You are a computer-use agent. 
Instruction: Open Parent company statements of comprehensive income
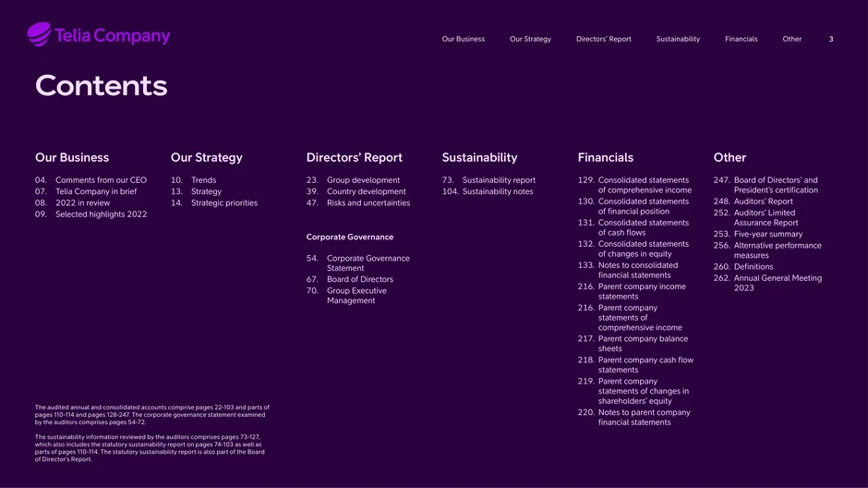[630, 317]
